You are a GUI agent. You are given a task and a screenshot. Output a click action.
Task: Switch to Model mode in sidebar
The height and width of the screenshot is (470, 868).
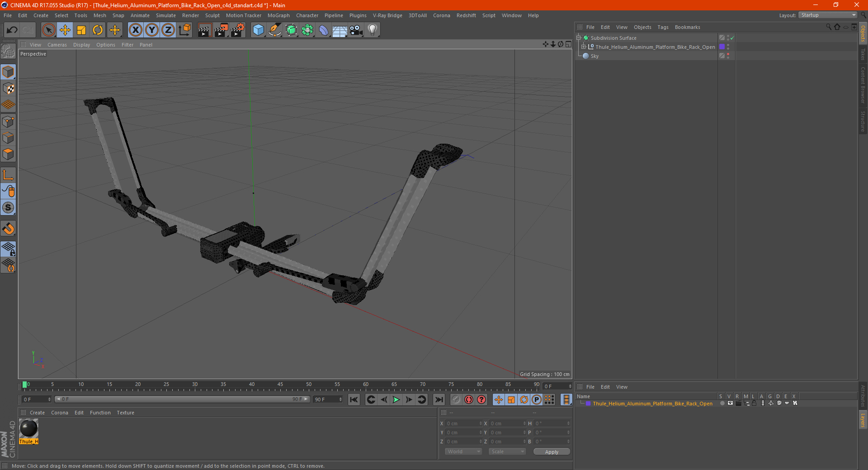[8, 72]
